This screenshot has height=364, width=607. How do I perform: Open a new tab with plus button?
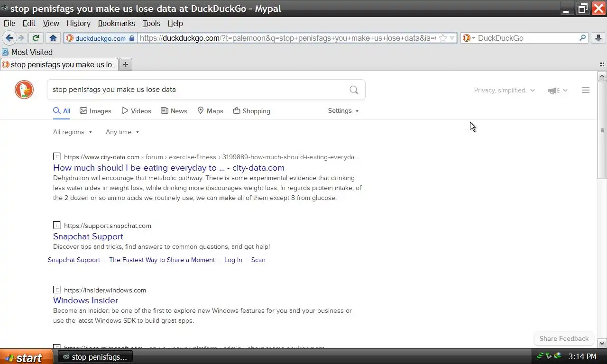click(x=126, y=64)
